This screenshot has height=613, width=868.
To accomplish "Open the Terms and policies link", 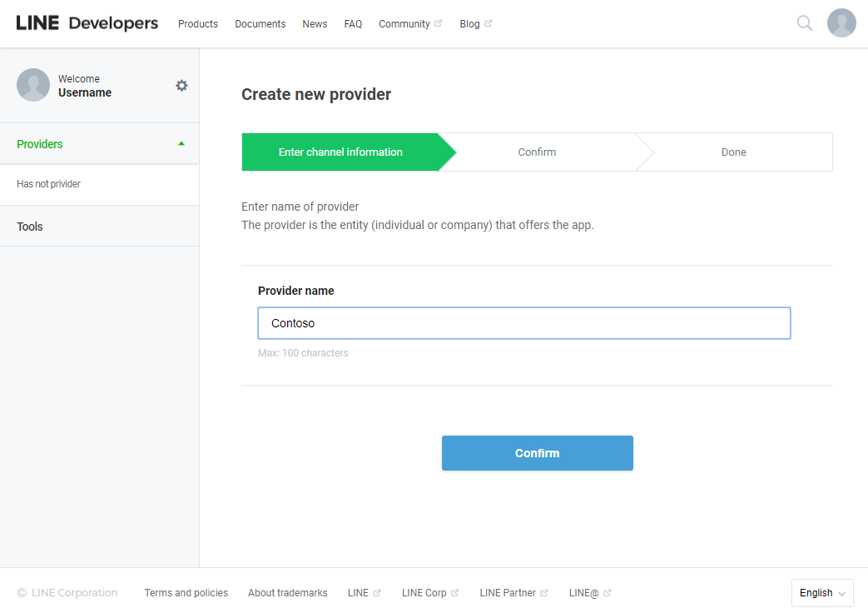I will 186,592.
